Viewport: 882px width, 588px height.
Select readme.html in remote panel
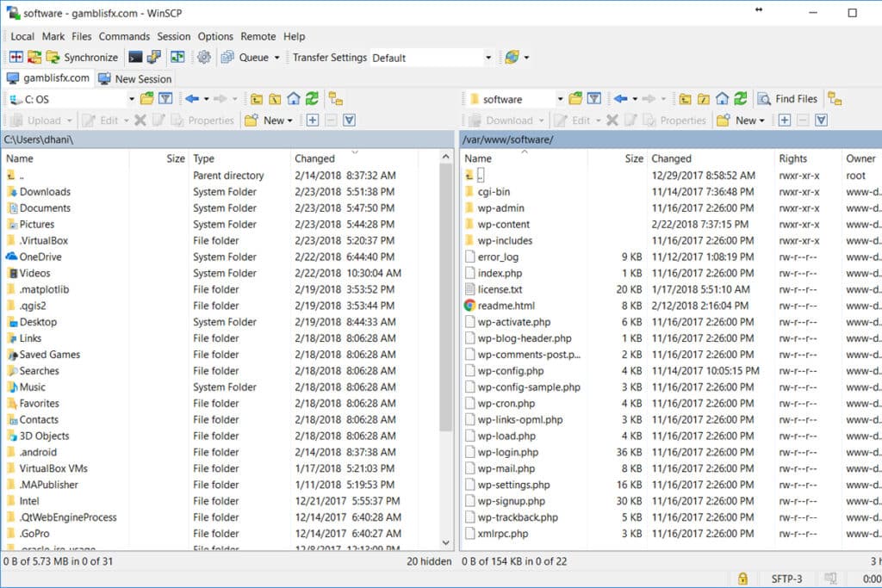pos(506,306)
